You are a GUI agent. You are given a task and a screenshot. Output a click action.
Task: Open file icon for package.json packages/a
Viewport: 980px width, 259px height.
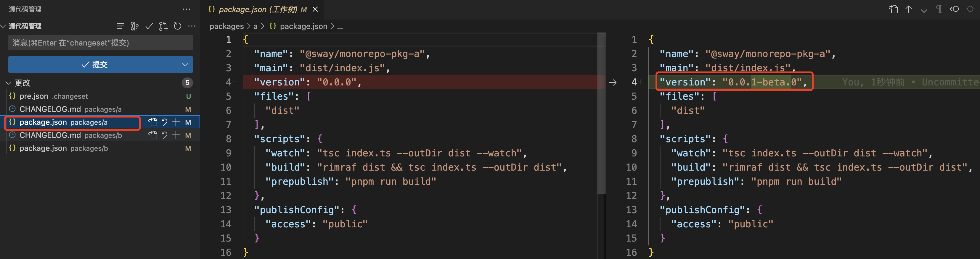click(152, 122)
